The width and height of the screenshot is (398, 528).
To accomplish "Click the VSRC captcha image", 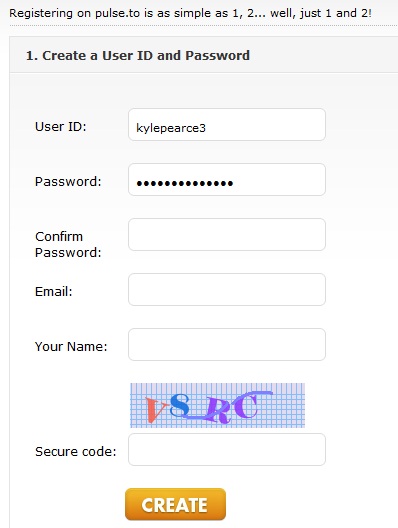I will pos(218,405).
